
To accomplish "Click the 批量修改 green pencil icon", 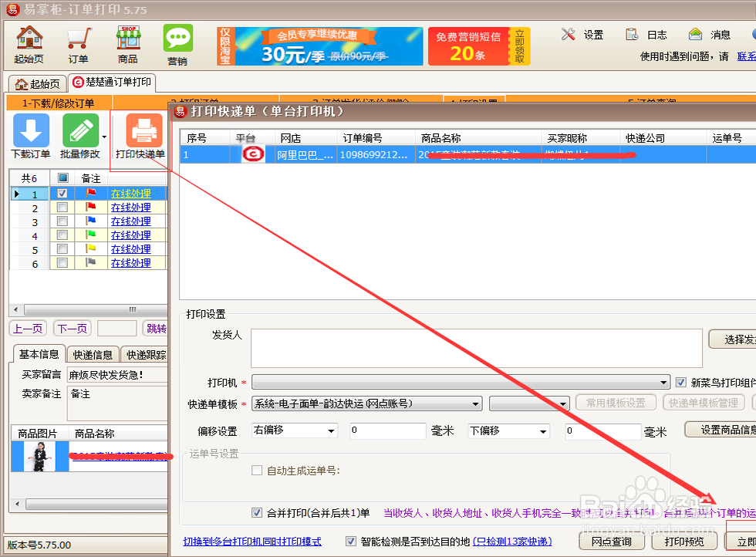I will [x=80, y=130].
